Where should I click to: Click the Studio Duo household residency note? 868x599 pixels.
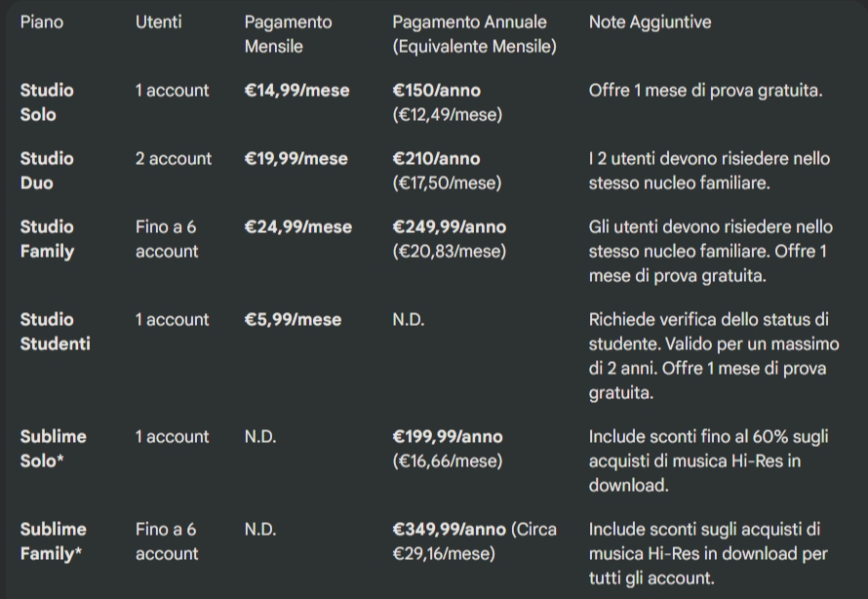point(709,170)
